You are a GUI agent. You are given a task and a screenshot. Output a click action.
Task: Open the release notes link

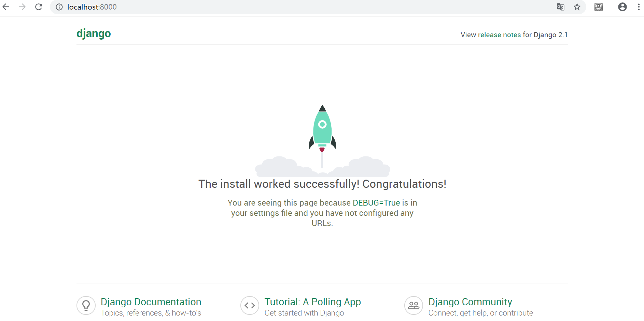pyautogui.click(x=499, y=34)
